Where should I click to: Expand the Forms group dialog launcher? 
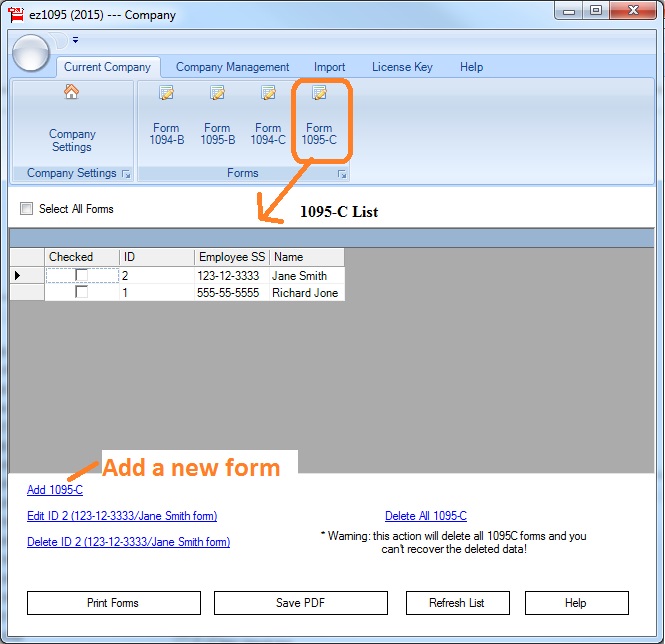(342, 174)
